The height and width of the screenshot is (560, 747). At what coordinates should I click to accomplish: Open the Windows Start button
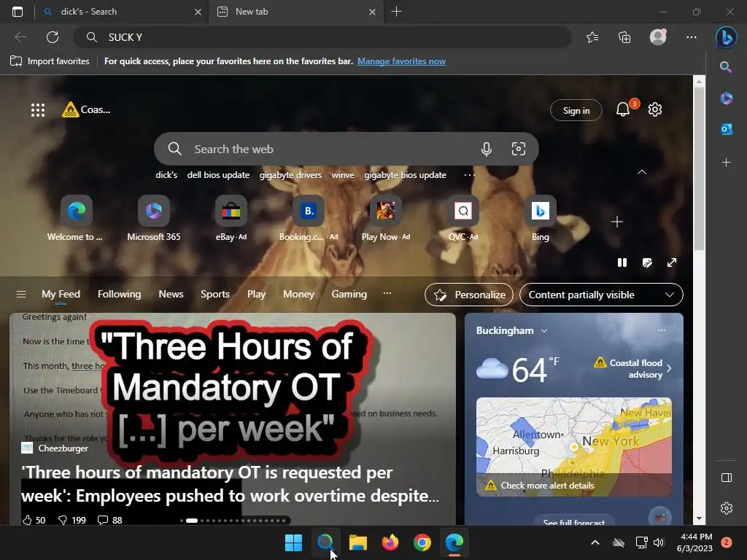(293, 542)
